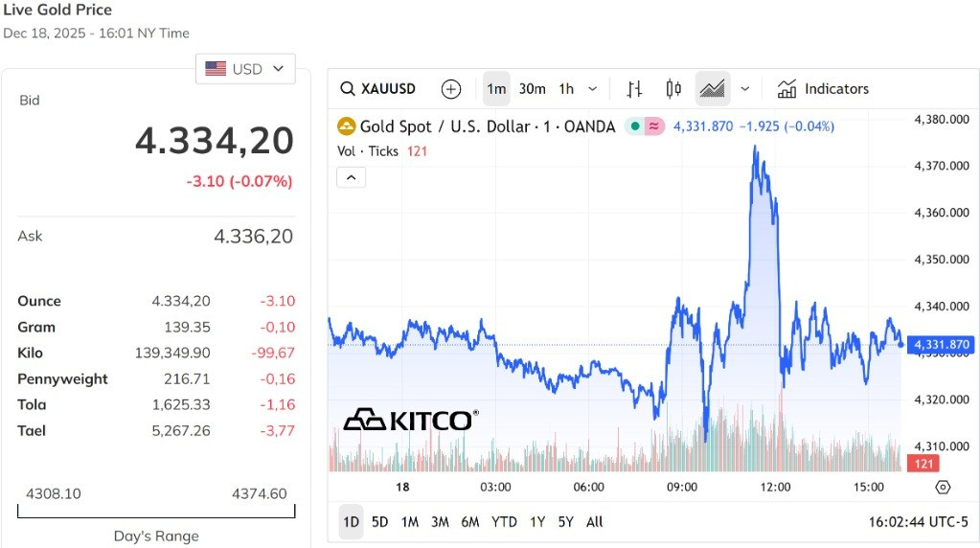Toggle the green market status indicator

(x=635, y=126)
